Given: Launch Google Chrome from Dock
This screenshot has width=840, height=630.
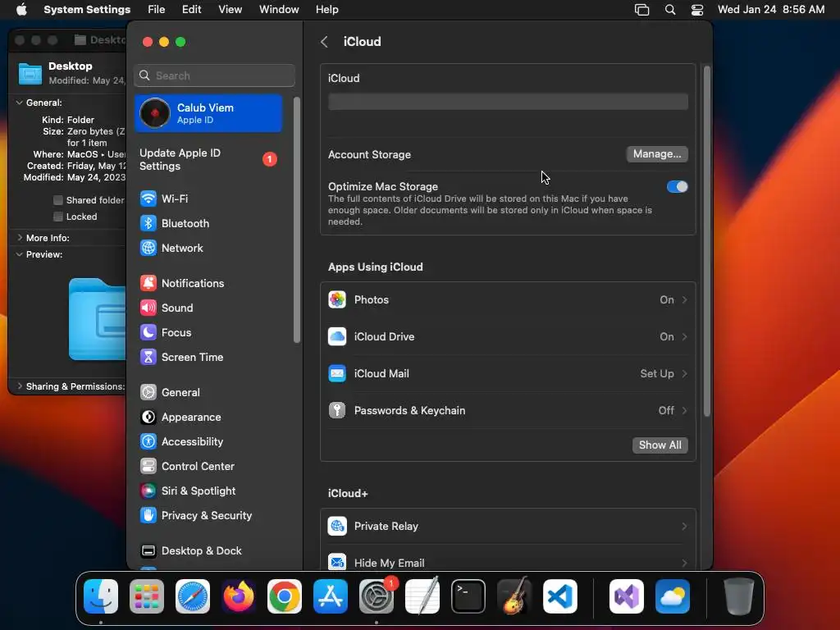Looking at the screenshot, I should (x=285, y=596).
